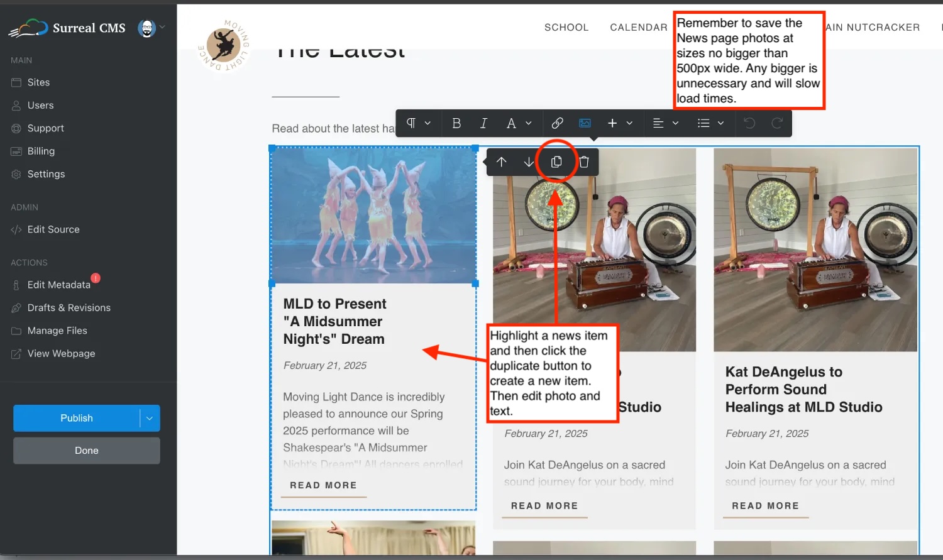Screen dimensions: 943x560
Task: Move the selected block up
Action: (501, 162)
